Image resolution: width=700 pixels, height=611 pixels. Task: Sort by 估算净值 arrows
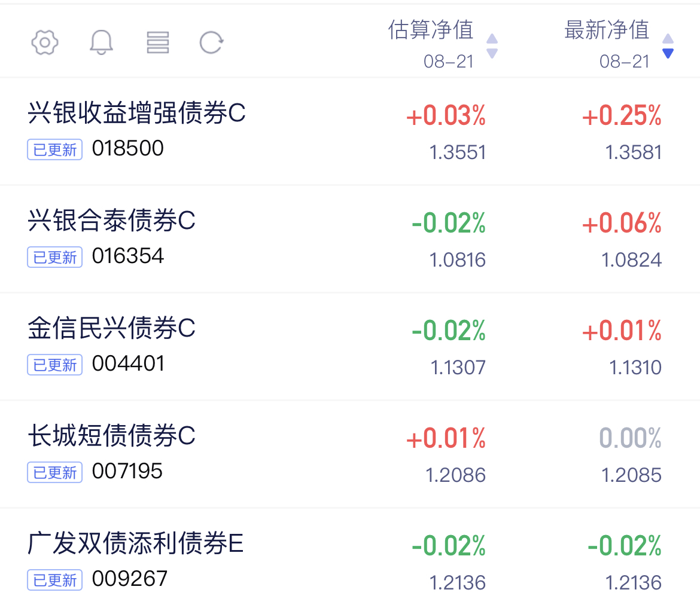[x=492, y=46]
